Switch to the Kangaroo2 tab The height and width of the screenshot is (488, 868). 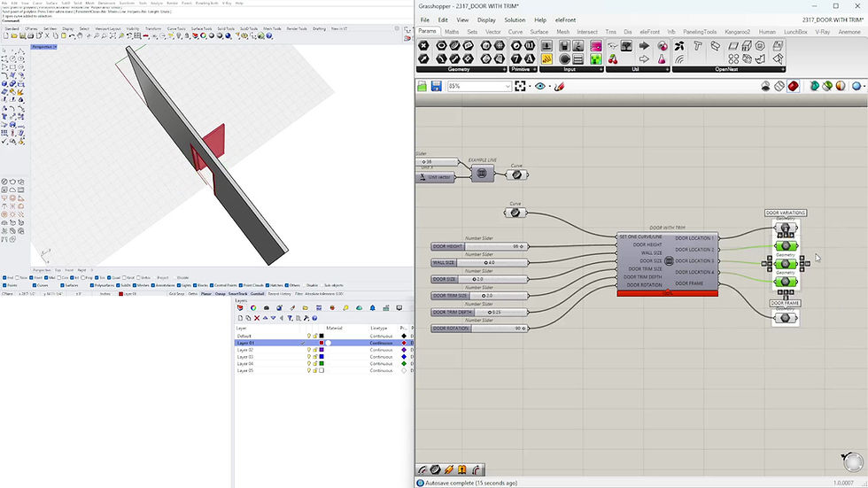pos(737,32)
